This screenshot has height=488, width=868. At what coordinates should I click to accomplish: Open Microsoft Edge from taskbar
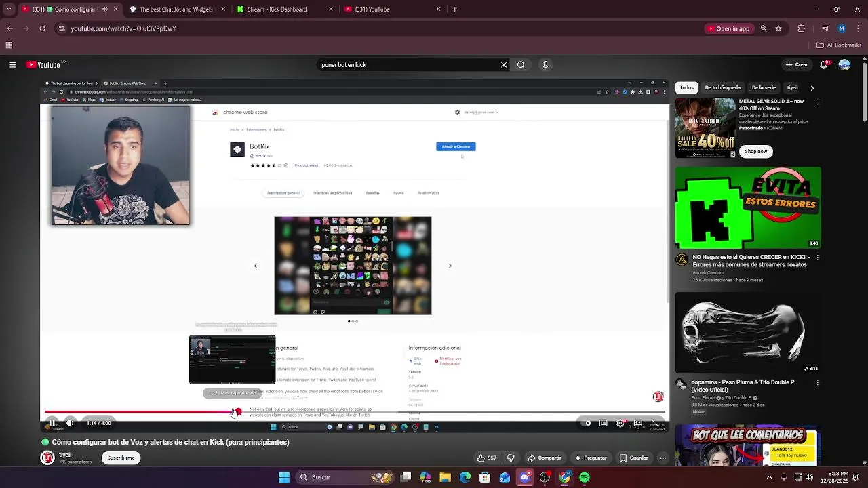465,477
